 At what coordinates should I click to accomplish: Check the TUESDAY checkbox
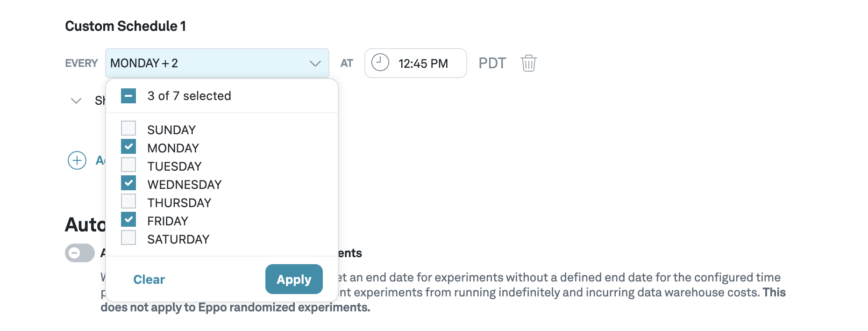click(x=128, y=165)
